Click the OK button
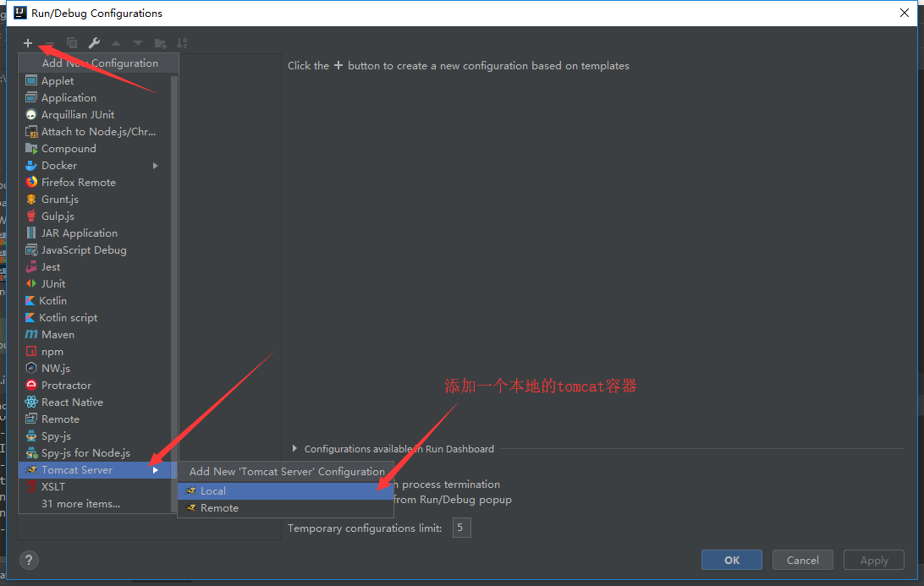 [731, 560]
